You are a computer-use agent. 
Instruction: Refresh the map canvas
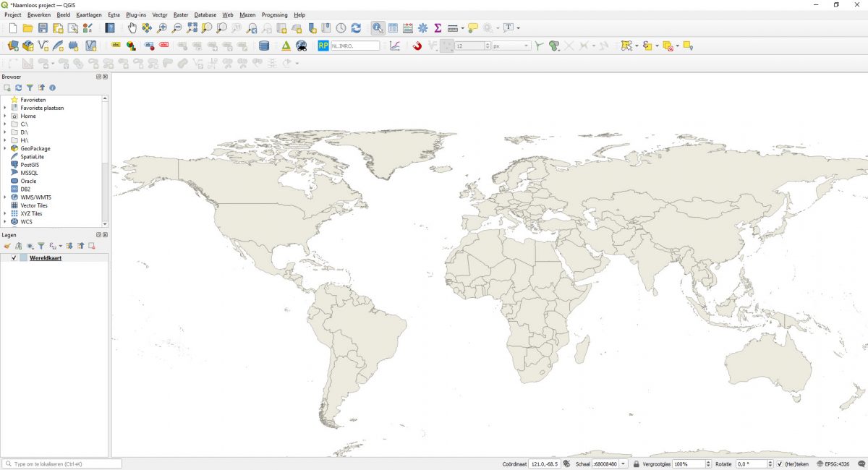click(x=356, y=27)
